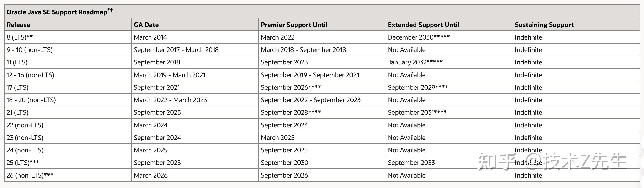Select the "Release" column header
Image resolution: width=644 pixels, height=188 pixels.
(18, 25)
